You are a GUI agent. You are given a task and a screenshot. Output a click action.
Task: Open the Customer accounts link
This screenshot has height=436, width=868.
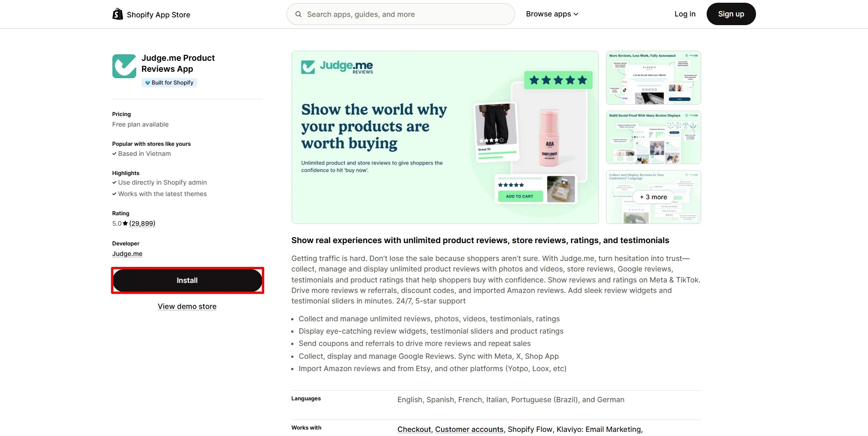tap(469, 430)
